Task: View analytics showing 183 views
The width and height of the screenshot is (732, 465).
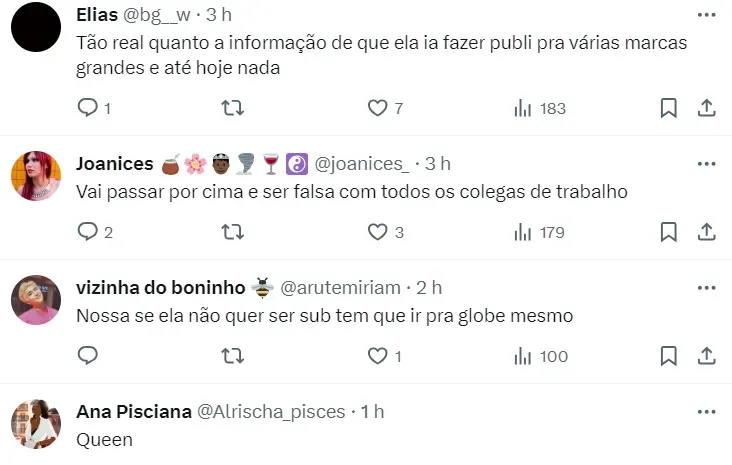Action: (x=540, y=108)
